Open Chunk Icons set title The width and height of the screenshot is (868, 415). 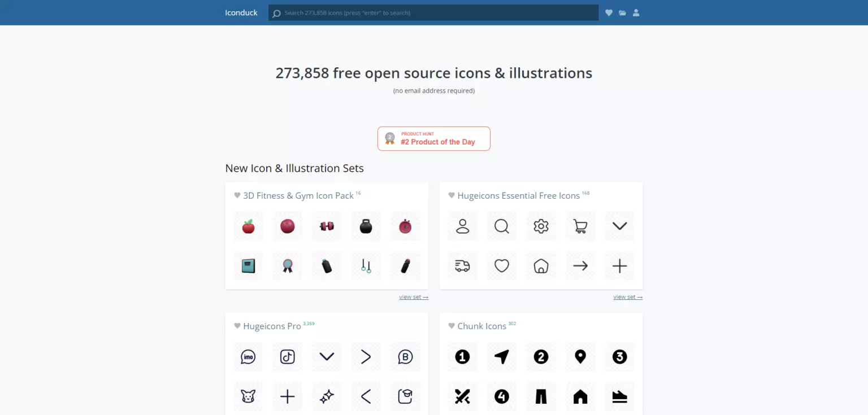tap(482, 326)
